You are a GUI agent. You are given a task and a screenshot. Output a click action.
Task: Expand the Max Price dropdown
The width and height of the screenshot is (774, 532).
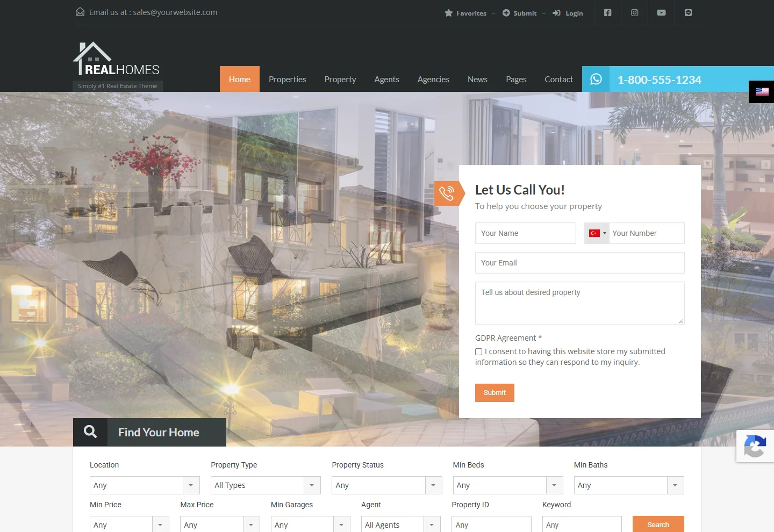coord(220,524)
